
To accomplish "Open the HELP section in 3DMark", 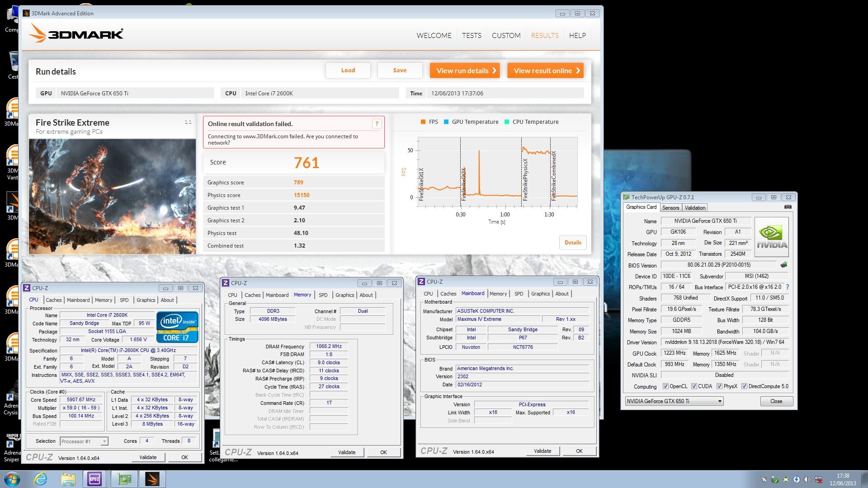I will point(577,35).
